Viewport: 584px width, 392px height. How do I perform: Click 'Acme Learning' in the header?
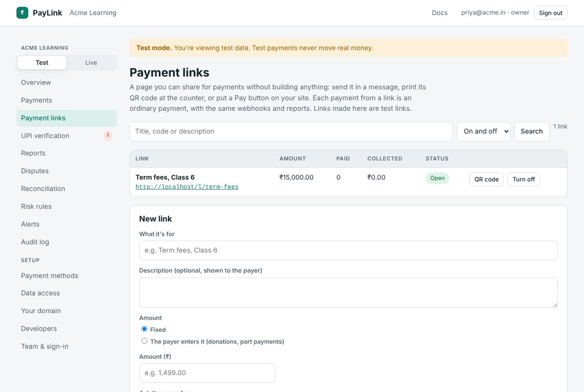(93, 13)
